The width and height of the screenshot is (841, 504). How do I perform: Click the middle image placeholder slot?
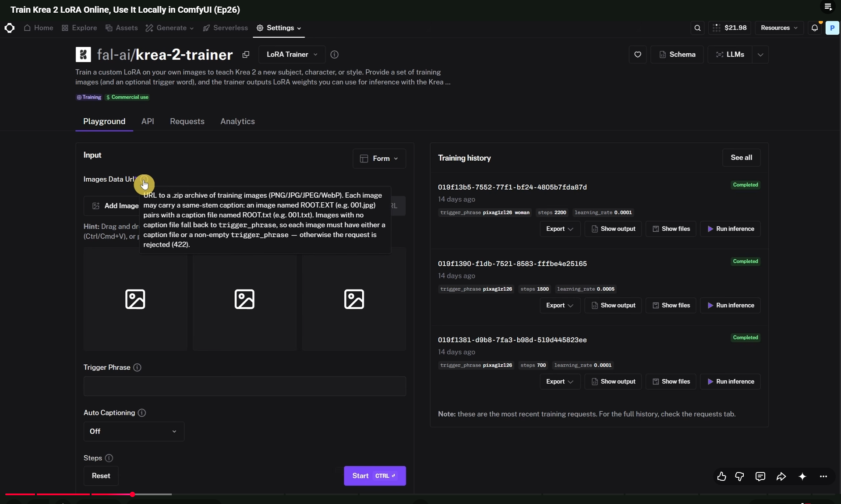pos(244,299)
